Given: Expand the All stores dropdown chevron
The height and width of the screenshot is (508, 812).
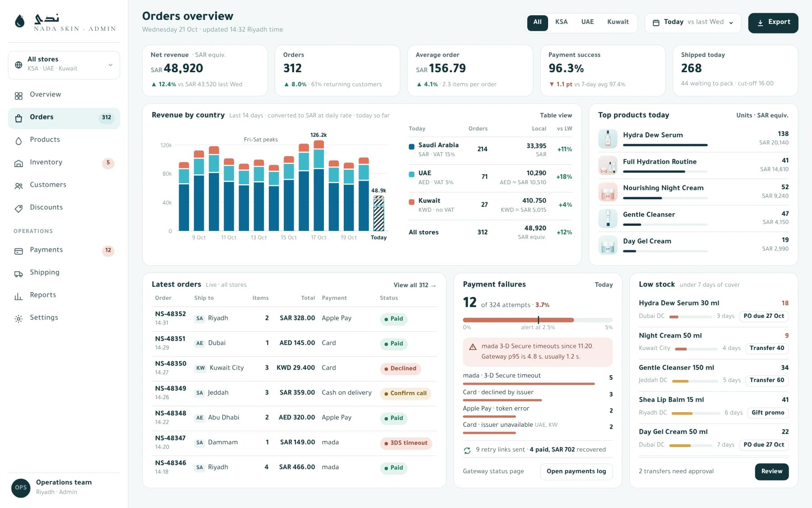Looking at the screenshot, I should [x=111, y=65].
